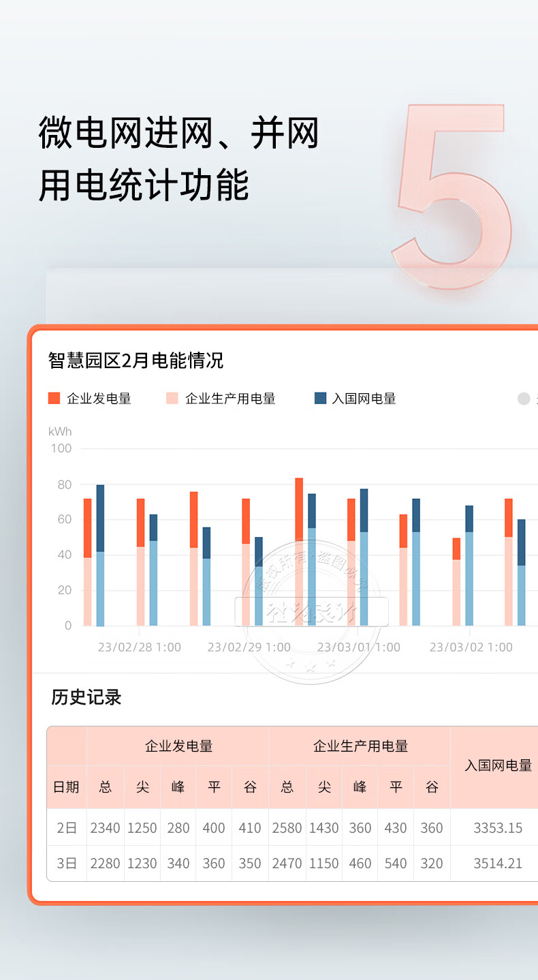Screen dimensions: 538x980
Task: Click the 智慧园区2月电能情况 chart title
Action: tap(136, 360)
